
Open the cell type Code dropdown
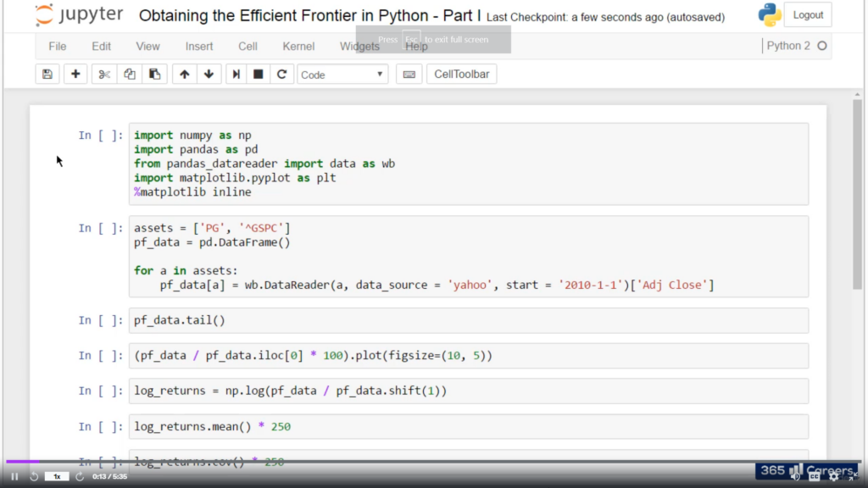click(x=342, y=75)
